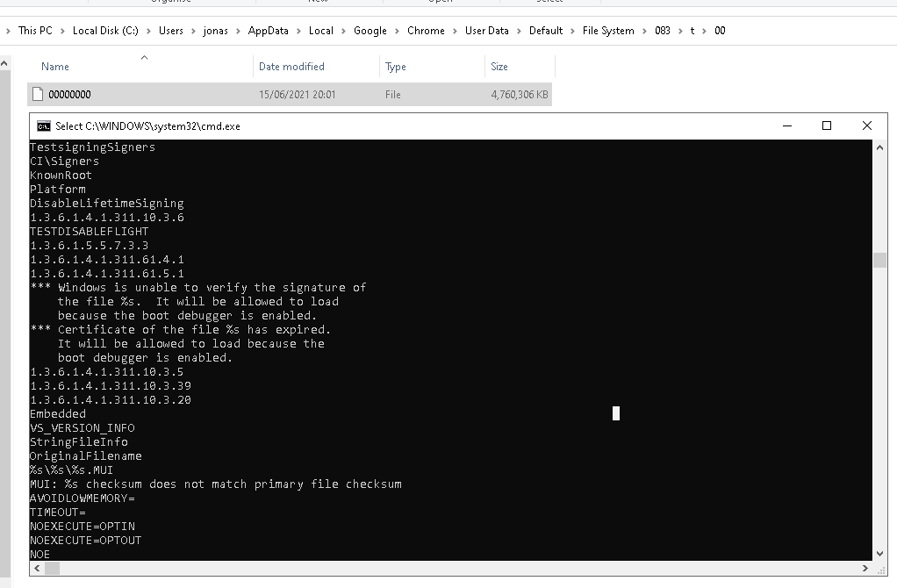This screenshot has height=588, width=897.
Task: Jump to AppData breadcrumb
Action: coord(269,31)
